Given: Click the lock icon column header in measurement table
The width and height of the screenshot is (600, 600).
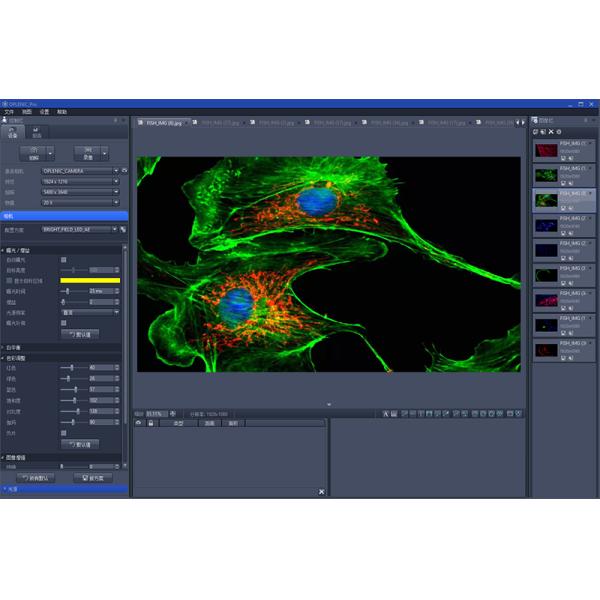Looking at the screenshot, I should (151, 423).
